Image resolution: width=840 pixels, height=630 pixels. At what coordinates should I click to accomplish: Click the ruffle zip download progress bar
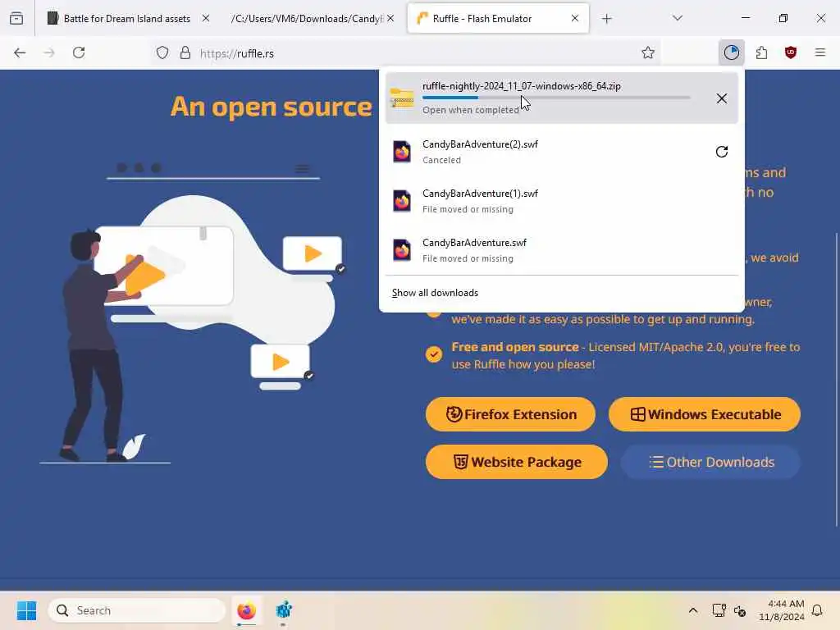pos(556,98)
